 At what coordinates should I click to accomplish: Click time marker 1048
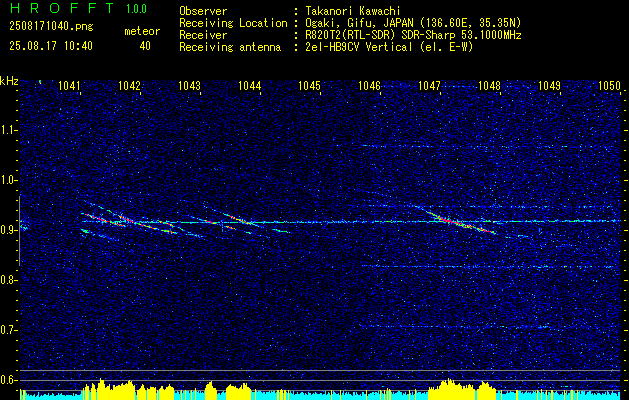(489, 85)
